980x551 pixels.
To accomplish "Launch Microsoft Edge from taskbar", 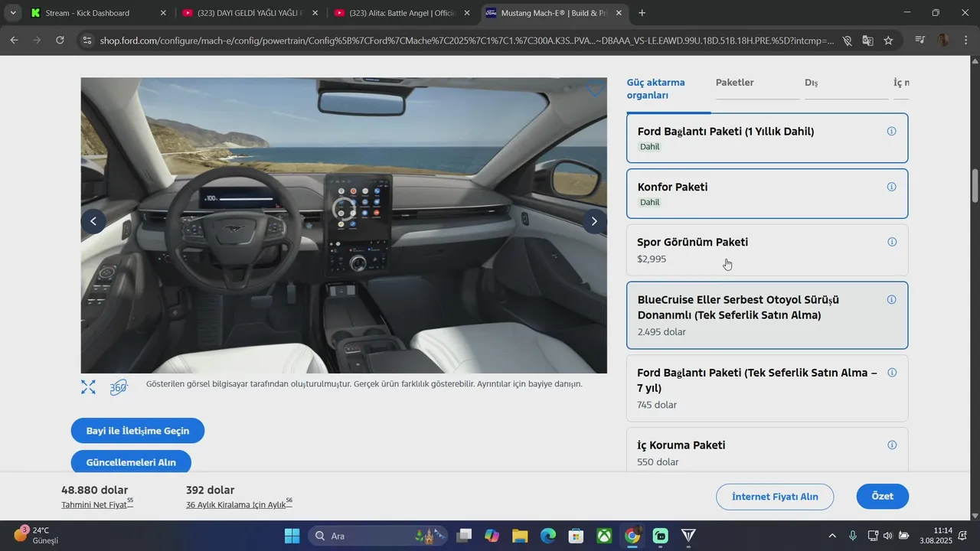I will pyautogui.click(x=548, y=536).
